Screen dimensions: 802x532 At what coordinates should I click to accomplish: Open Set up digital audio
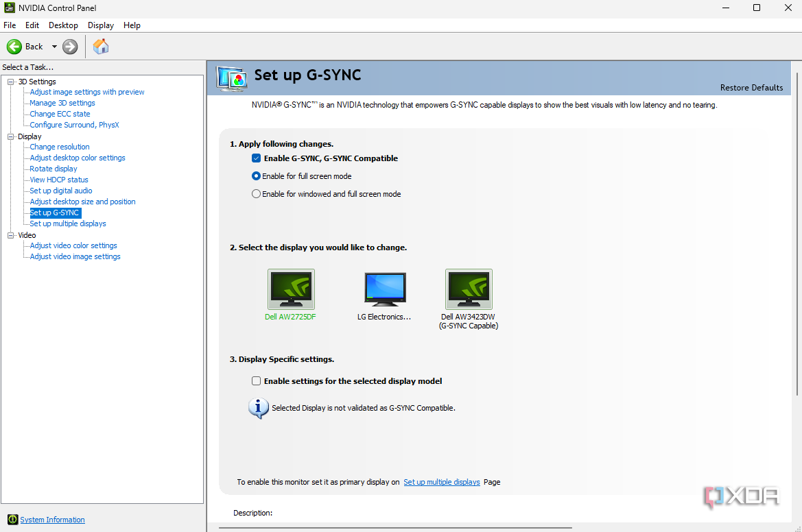(x=61, y=191)
